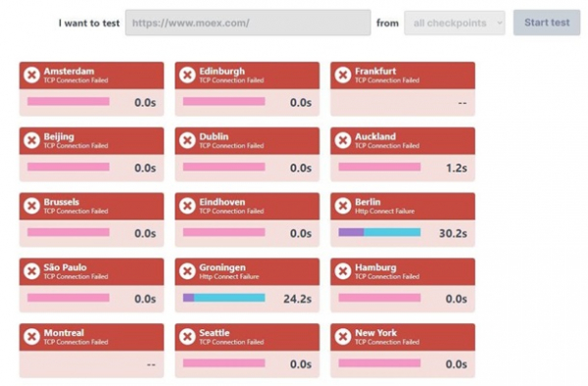Image resolution: width=588 pixels, height=386 pixels.
Task: Click the Berlin failure X icon
Action: pos(343,206)
